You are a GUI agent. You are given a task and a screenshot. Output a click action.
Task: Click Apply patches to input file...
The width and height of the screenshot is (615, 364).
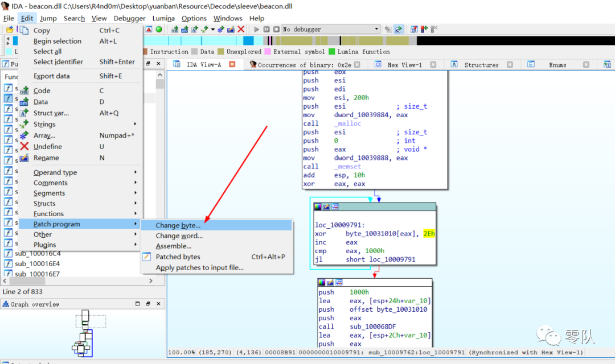pos(216,268)
